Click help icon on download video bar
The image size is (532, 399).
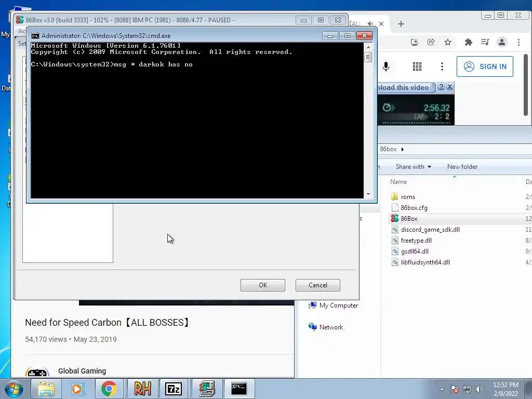pyautogui.click(x=441, y=87)
